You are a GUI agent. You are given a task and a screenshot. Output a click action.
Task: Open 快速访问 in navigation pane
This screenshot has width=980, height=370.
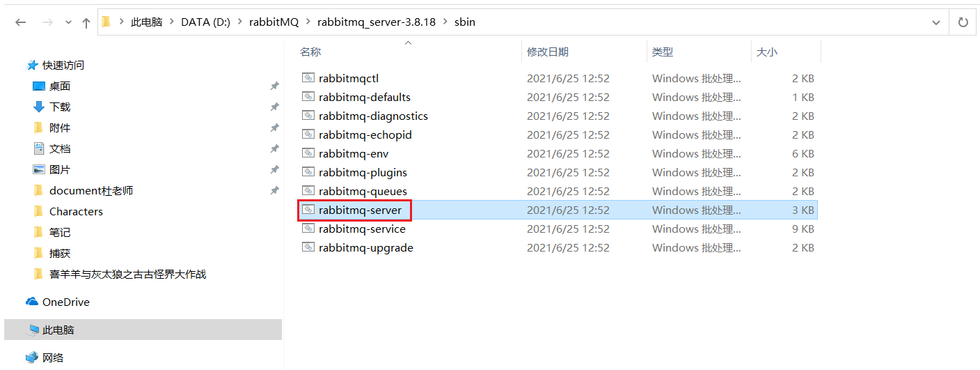(63, 65)
